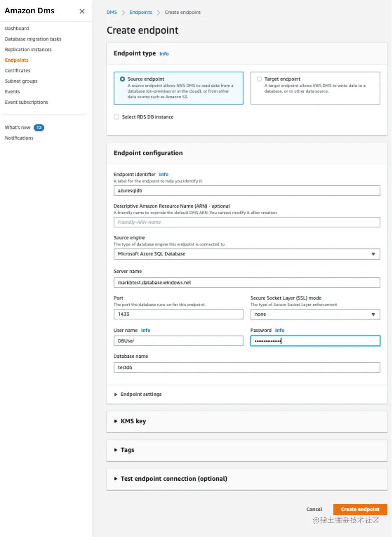Open the Dashboard page

tap(17, 28)
